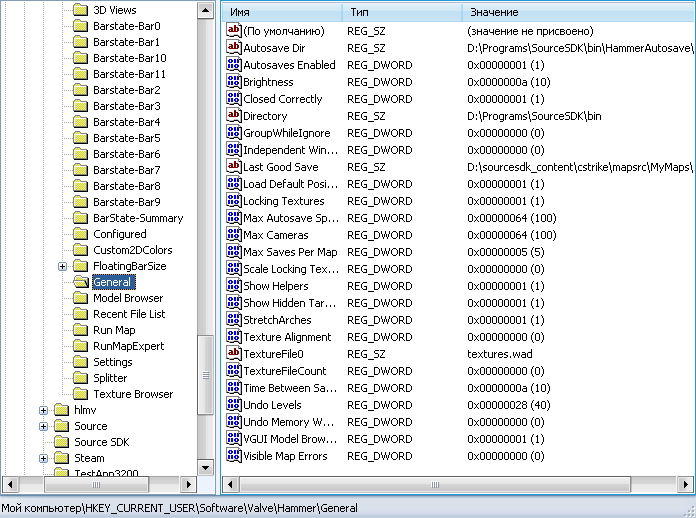This screenshot has width=696, height=518.
Task: Select the RunMapExpert key in tree
Action: (128, 346)
